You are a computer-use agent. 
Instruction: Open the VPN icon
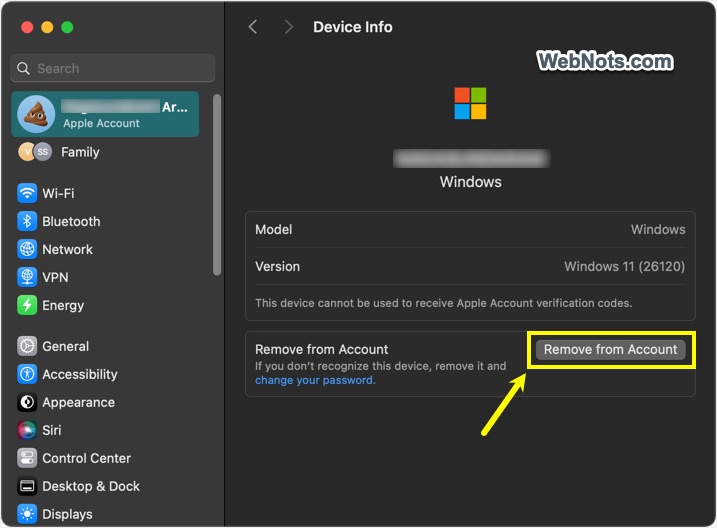pyautogui.click(x=27, y=277)
